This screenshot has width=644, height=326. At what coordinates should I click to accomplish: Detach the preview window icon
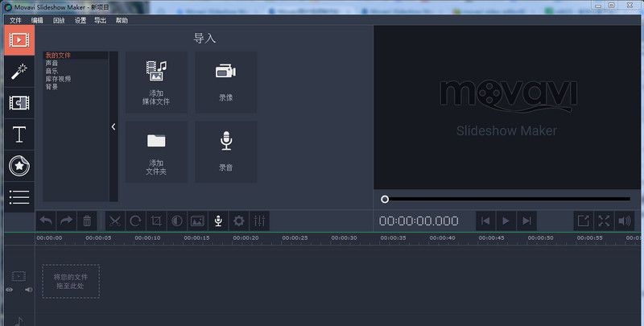tap(583, 221)
